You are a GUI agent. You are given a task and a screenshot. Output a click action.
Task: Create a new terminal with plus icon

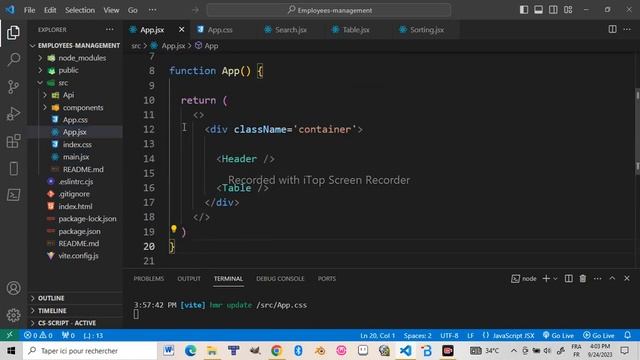tap(546, 278)
